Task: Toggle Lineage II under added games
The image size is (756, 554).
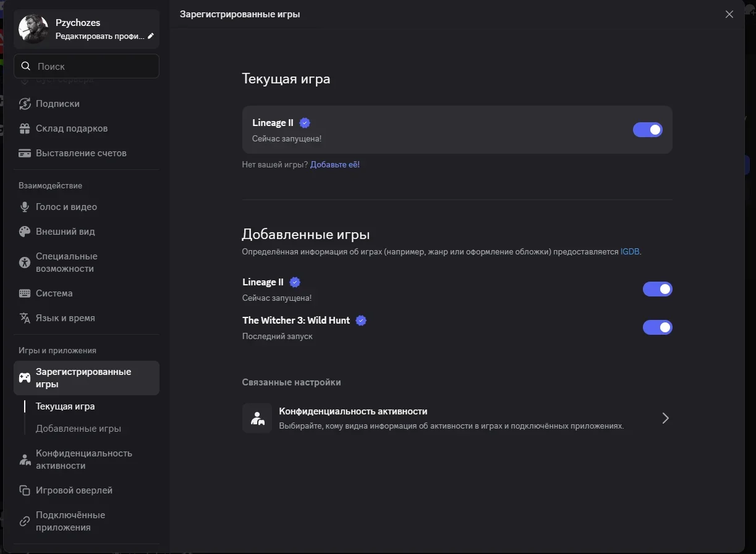Action: tap(657, 289)
